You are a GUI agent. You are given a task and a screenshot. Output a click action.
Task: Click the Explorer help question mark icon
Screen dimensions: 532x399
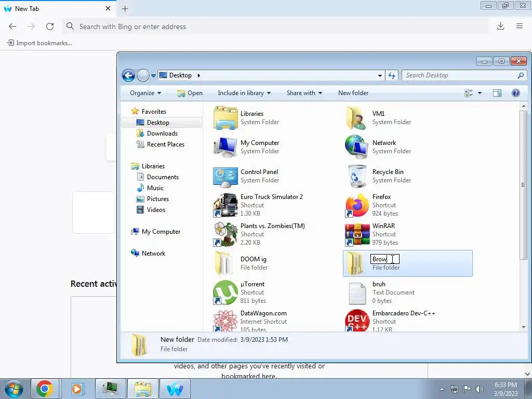tap(516, 93)
